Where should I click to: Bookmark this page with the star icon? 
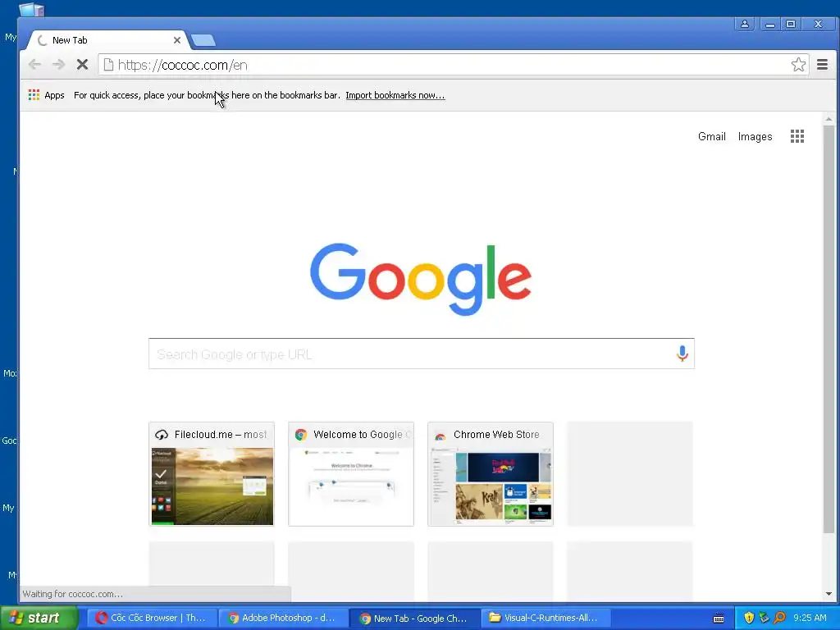tap(798, 65)
